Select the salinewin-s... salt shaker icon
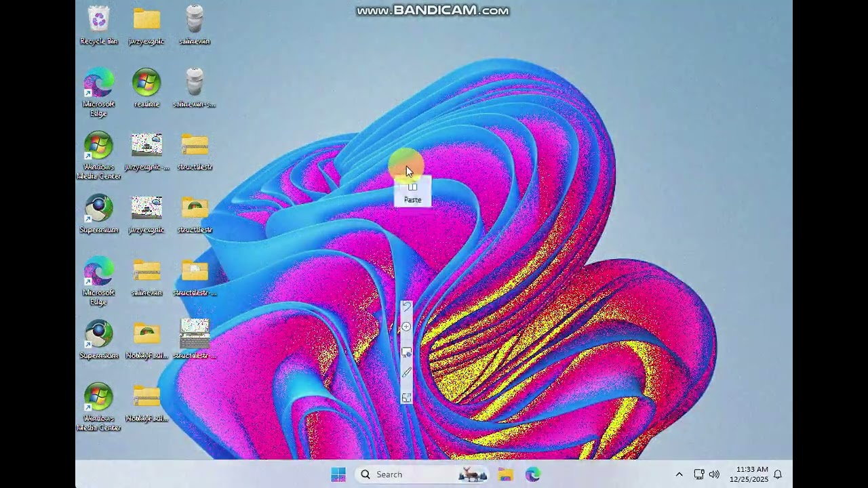This screenshot has height=488, width=868. 195,89
